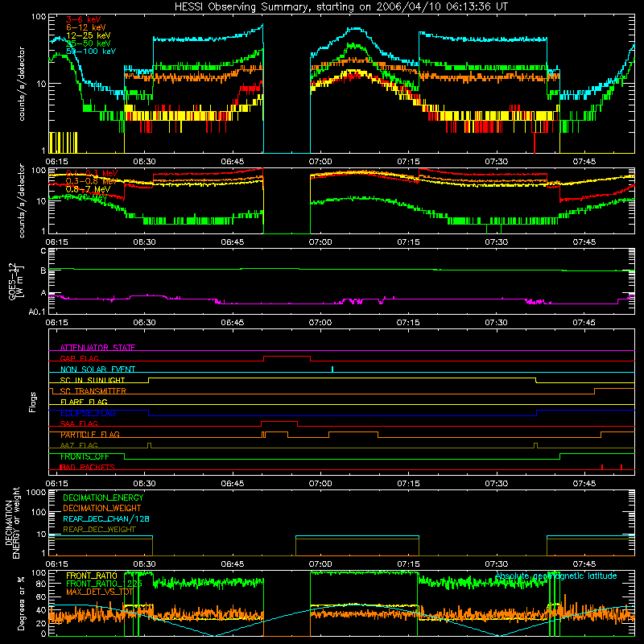Select the 6-12 keV legend label
The width and height of the screenshot is (644, 644).
(86, 27)
